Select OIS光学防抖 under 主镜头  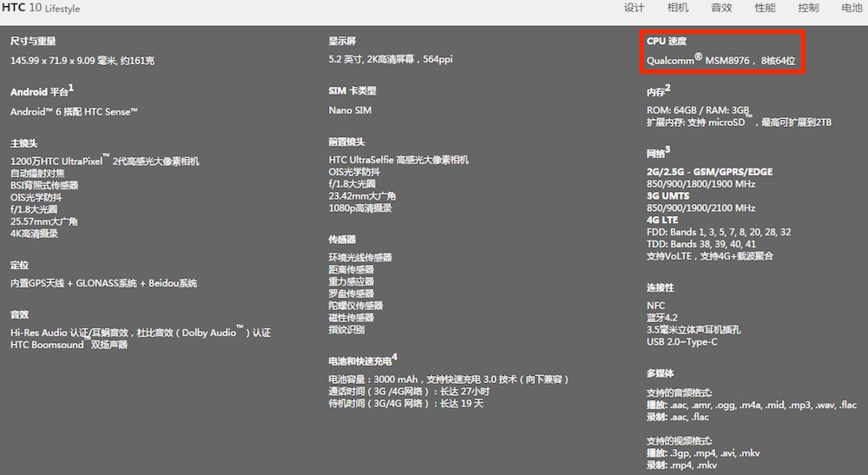[x=36, y=198]
